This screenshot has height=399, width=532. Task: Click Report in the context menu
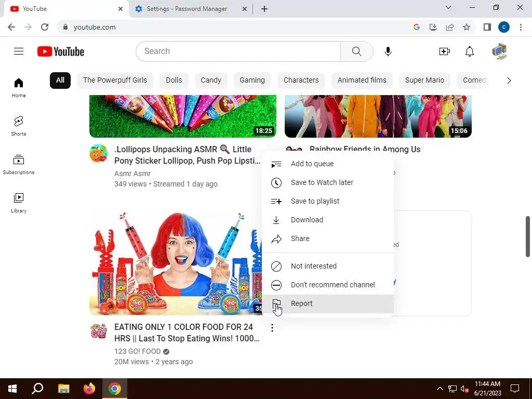pyautogui.click(x=328, y=303)
